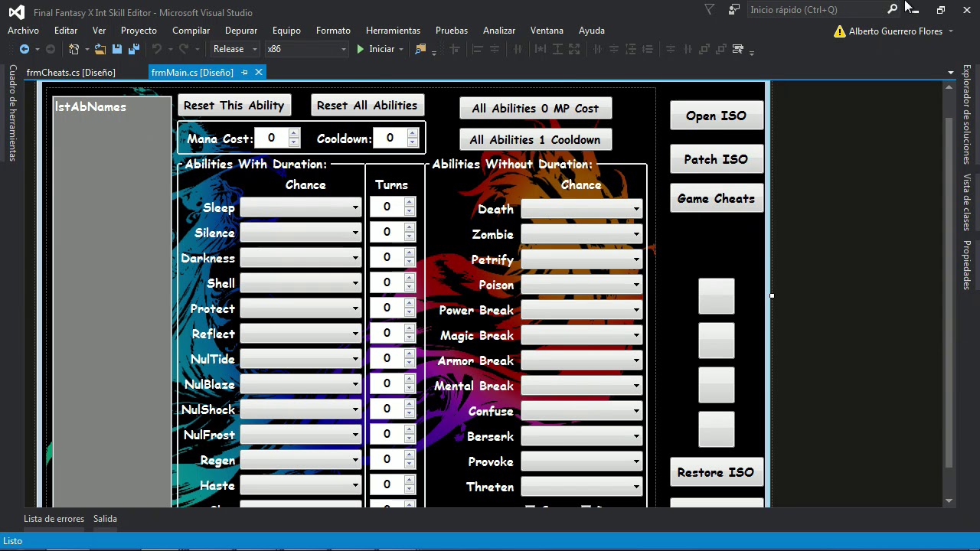Open the Compilar menu
Image resolution: width=980 pixels, height=551 pixels.
pos(191,31)
